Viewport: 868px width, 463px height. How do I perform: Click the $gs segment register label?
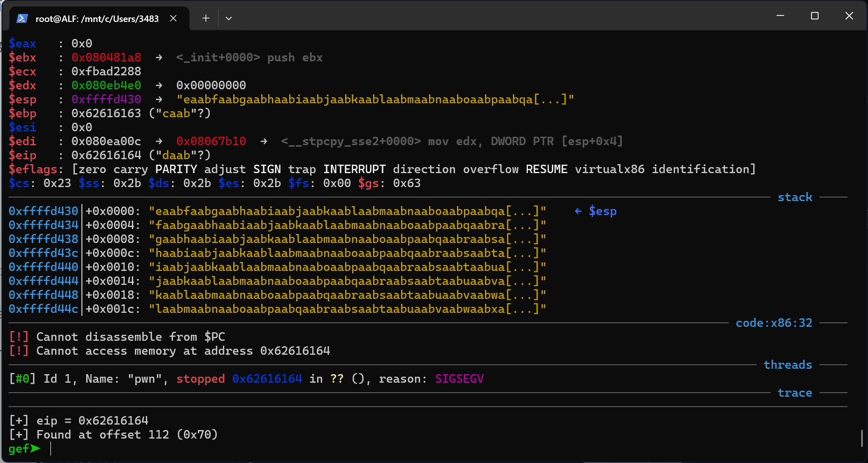point(369,183)
